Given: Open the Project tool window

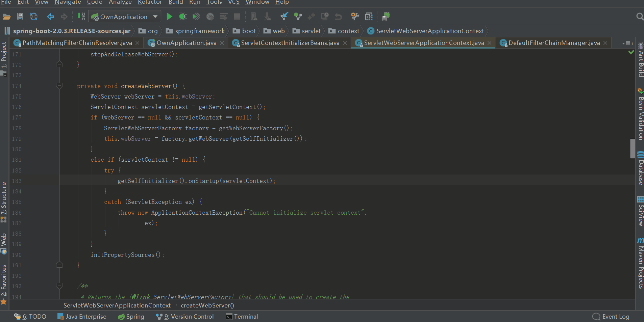Looking at the screenshot, I should point(4,58).
